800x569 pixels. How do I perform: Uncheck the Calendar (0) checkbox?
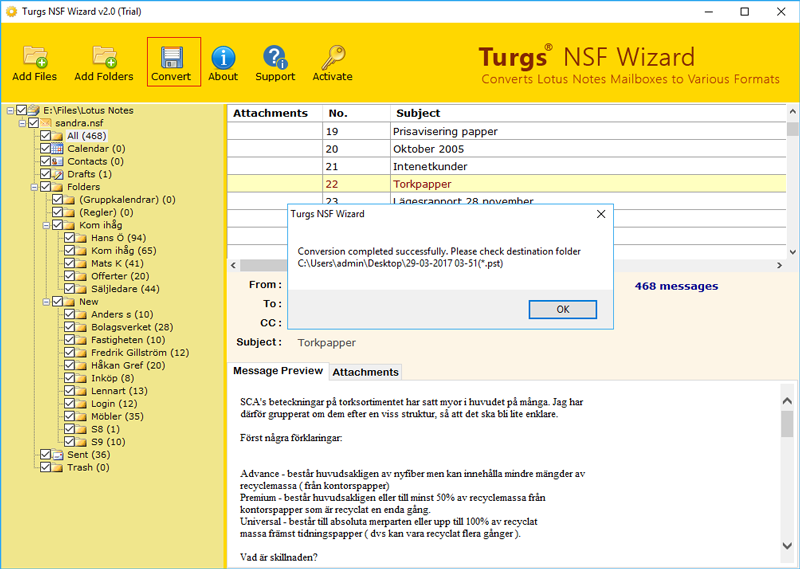pos(45,148)
